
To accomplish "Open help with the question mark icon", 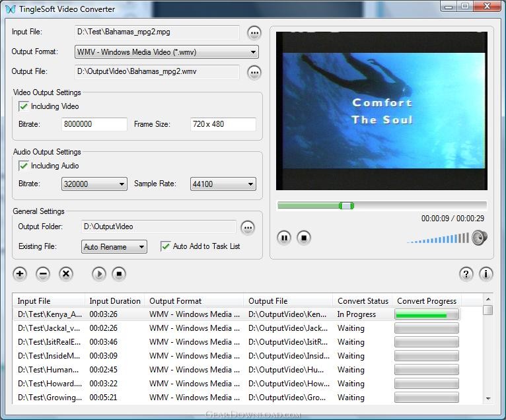I will click(x=466, y=274).
